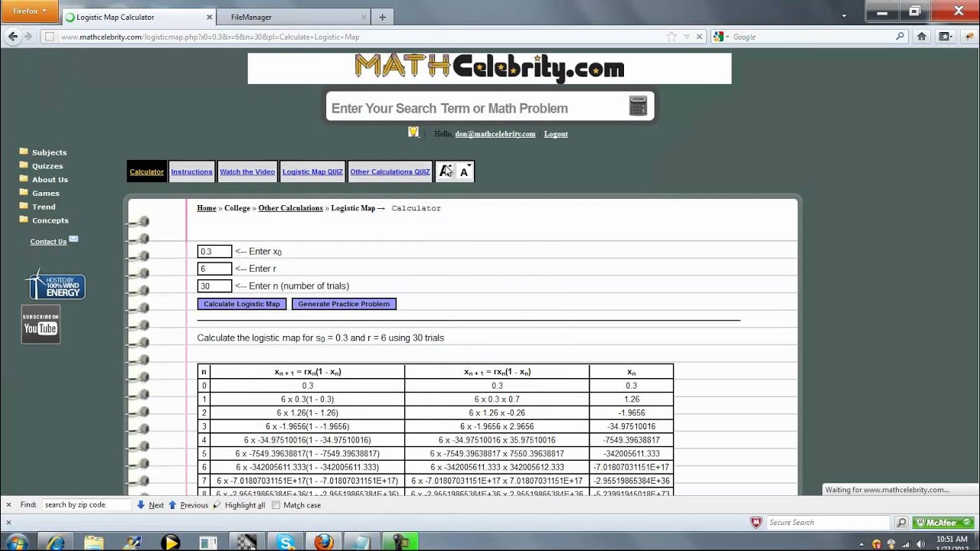Image resolution: width=980 pixels, height=551 pixels.
Task: Increase font size with large A icon
Action: click(446, 171)
